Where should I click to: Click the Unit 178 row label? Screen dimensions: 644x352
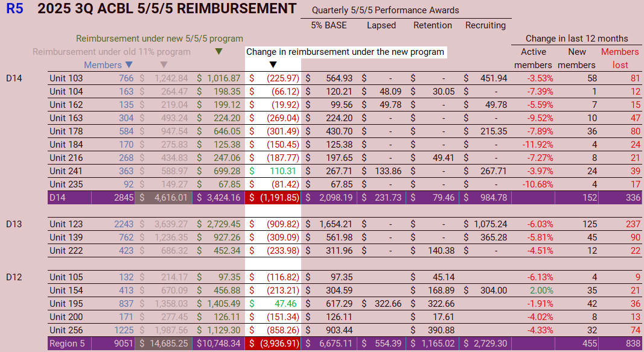(x=66, y=131)
